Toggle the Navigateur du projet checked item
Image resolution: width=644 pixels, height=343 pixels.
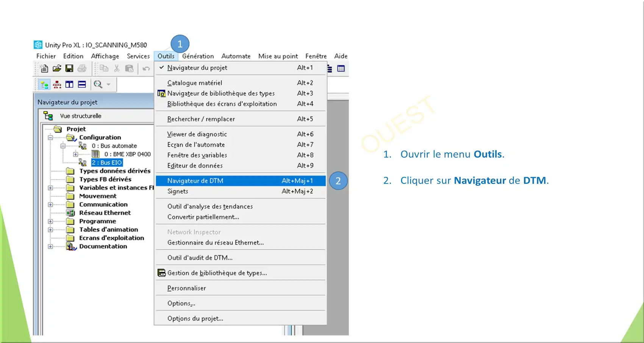click(x=241, y=67)
